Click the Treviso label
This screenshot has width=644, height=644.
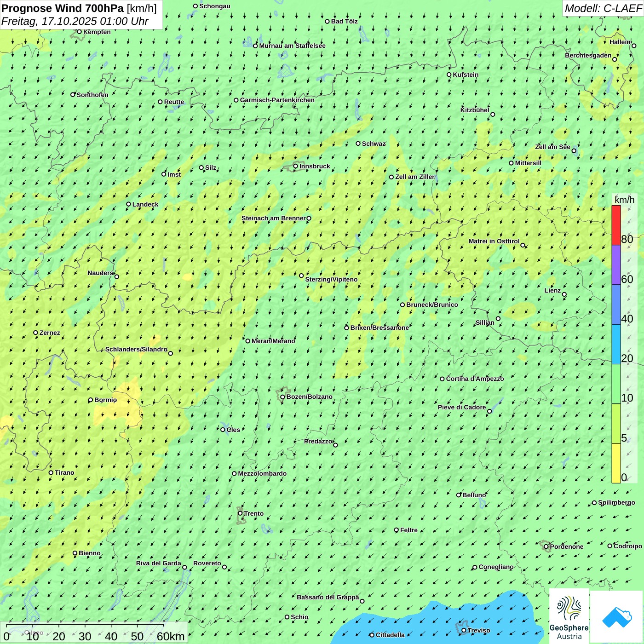[479, 630]
